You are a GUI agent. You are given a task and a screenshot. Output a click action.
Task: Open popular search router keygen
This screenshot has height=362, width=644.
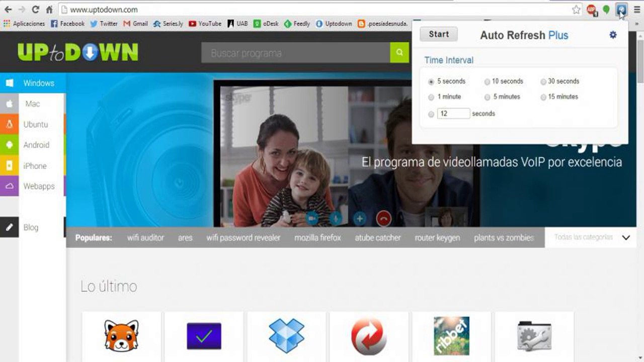coord(437,238)
